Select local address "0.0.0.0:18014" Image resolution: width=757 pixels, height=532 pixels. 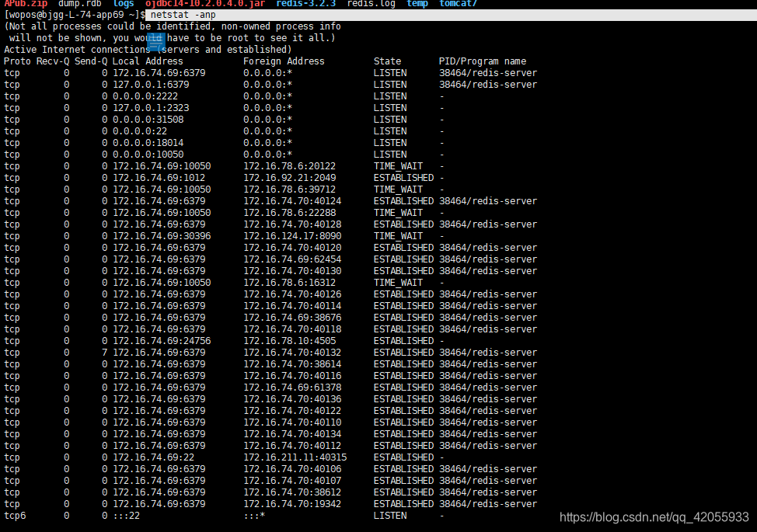point(148,143)
